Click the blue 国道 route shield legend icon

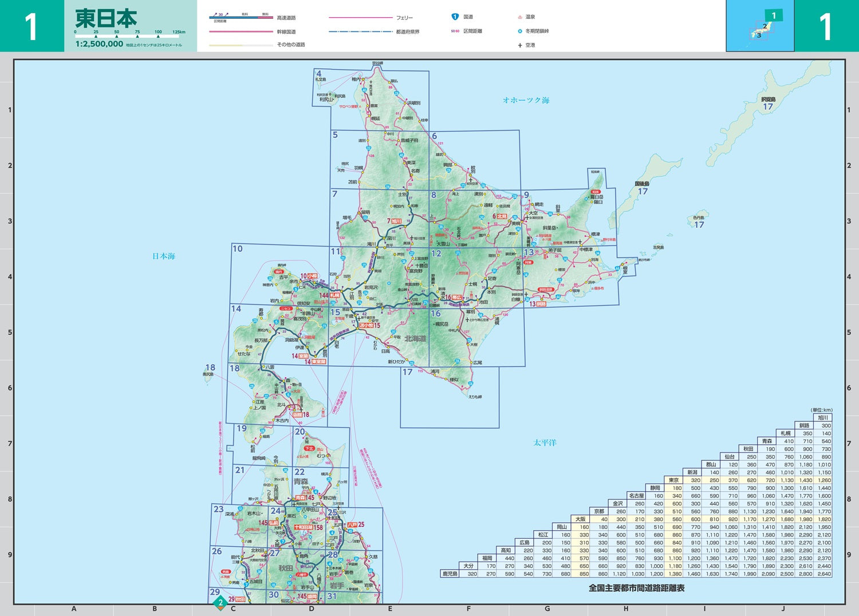coord(455,17)
